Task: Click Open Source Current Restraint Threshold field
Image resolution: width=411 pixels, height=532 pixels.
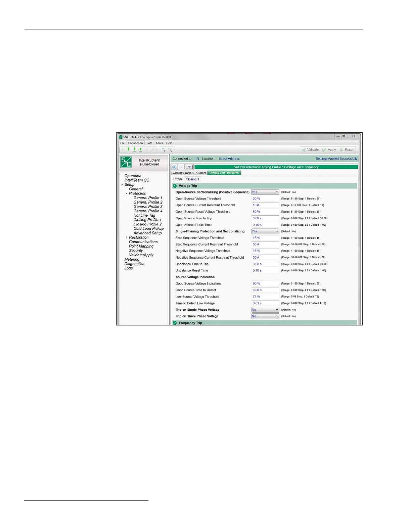Action: (x=265, y=205)
